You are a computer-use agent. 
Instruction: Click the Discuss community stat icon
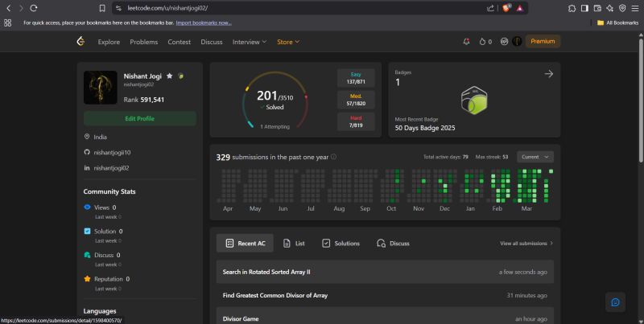pyautogui.click(x=87, y=255)
